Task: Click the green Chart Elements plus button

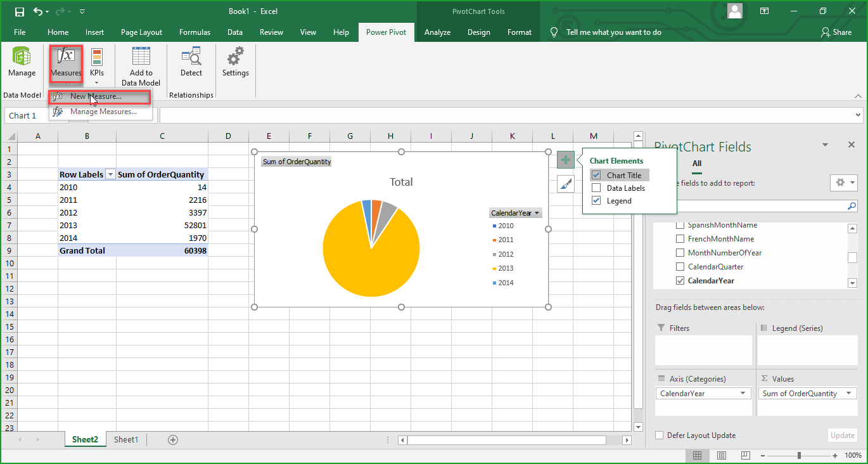Action: pyautogui.click(x=565, y=160)
